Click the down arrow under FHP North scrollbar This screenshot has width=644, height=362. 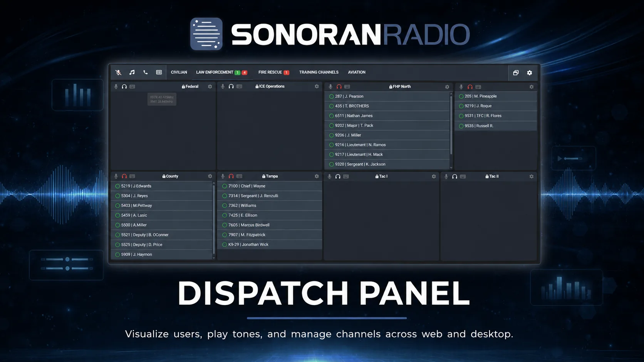pos(451,167)
